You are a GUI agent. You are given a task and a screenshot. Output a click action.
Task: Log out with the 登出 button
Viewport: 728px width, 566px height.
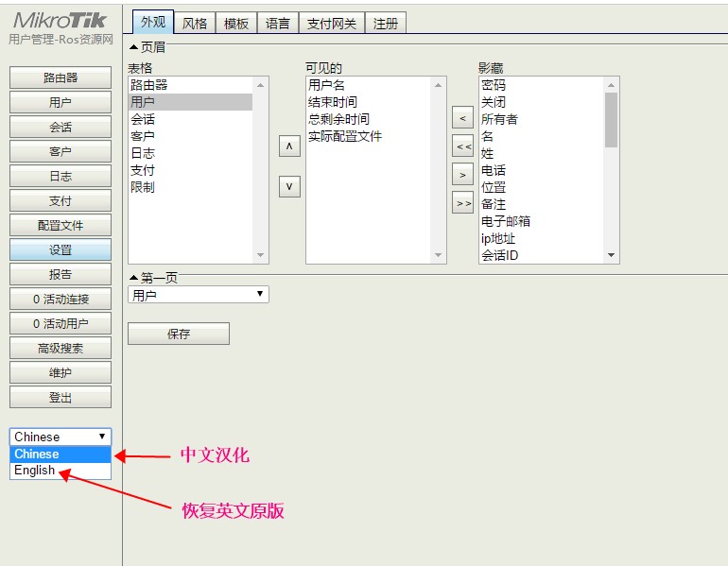click(x=61, y=397)
